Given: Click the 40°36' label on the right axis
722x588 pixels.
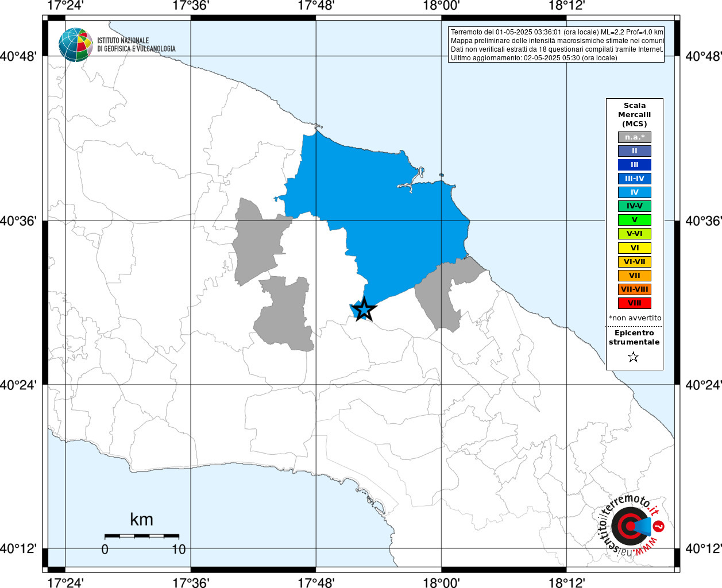Looking at the screenshot, I should click(704, 221).
